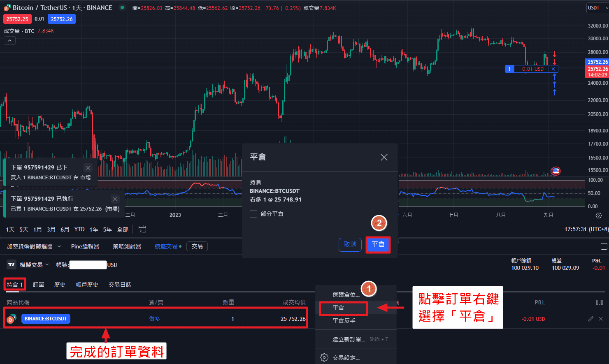Select the 1年 time range
Viewport: 609px width, 364px height.
94,230
